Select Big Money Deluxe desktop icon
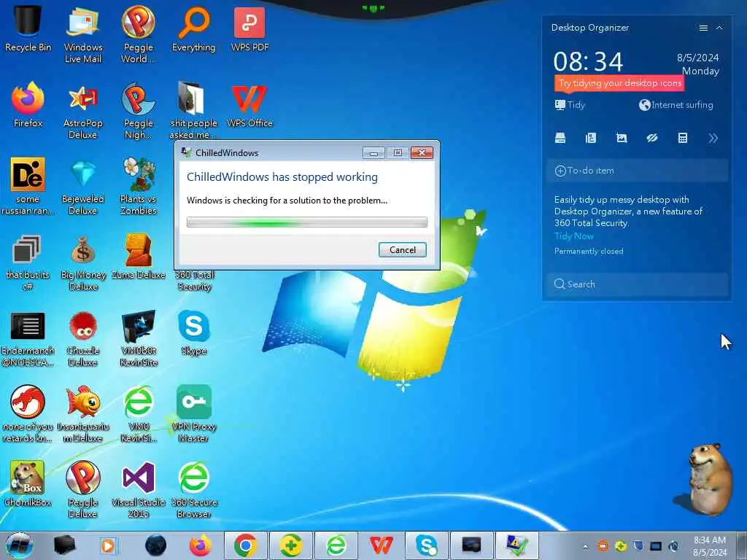Screen dimensions: 747x560 coord(83,262)
